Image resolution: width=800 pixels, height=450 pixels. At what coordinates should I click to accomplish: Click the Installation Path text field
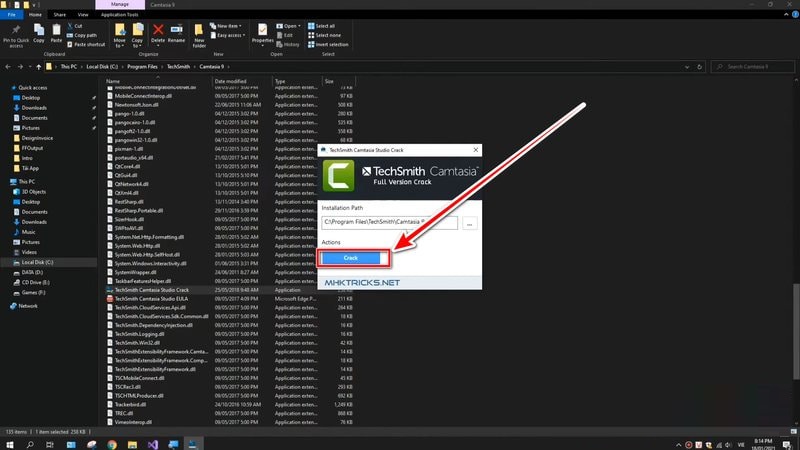[389, 223]
